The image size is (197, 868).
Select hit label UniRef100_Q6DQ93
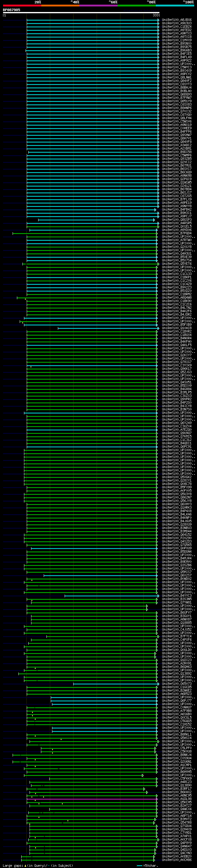point(177,94)
